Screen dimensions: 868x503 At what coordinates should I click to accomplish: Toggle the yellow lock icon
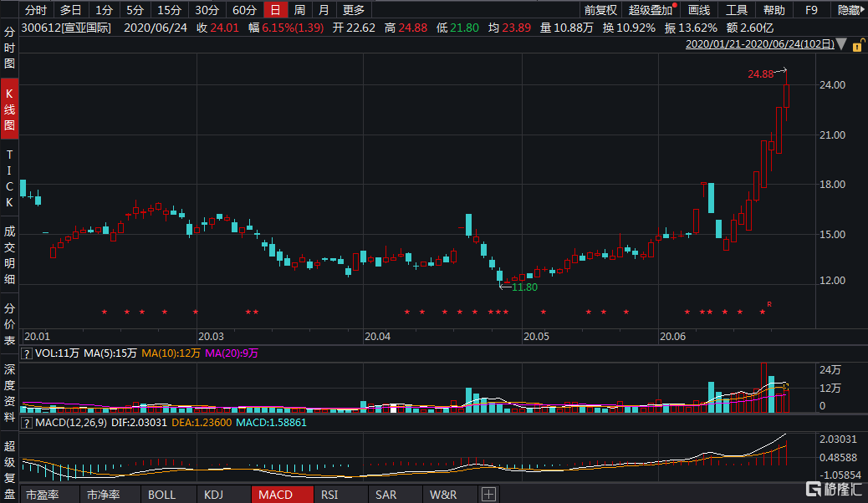click(859, 45)
